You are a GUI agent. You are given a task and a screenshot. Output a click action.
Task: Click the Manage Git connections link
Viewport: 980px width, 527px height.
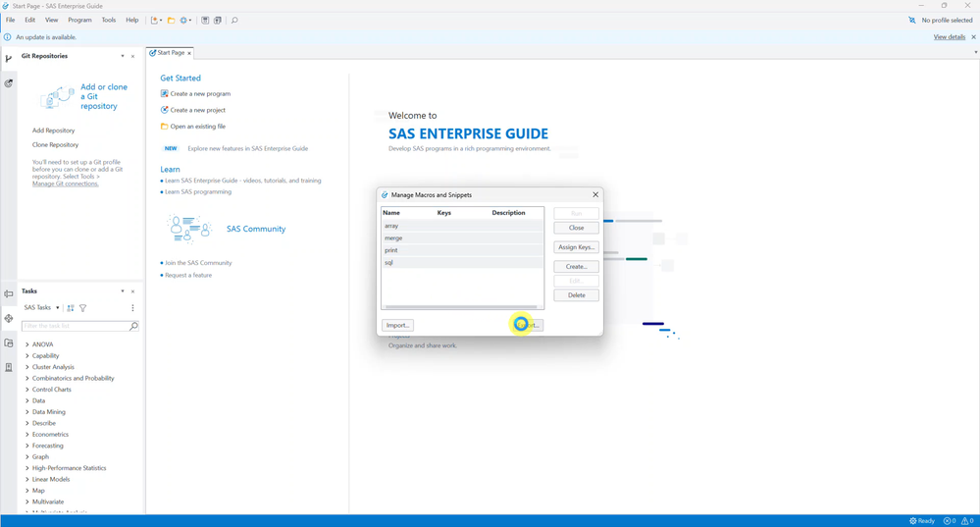point(66,184)
